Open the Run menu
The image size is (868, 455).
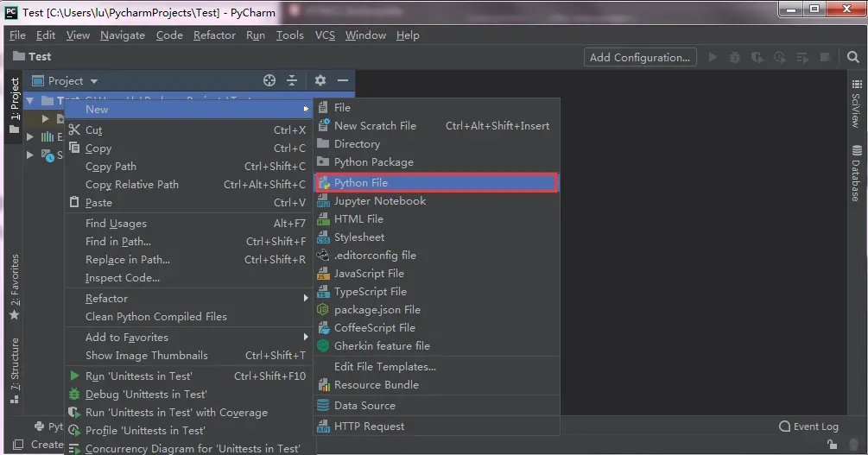coord(255,35)
